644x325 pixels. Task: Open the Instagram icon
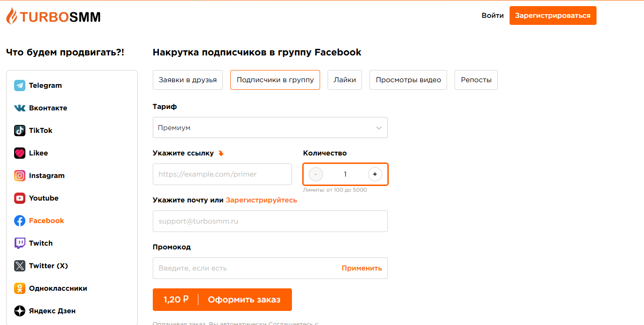tap(20, 176)
